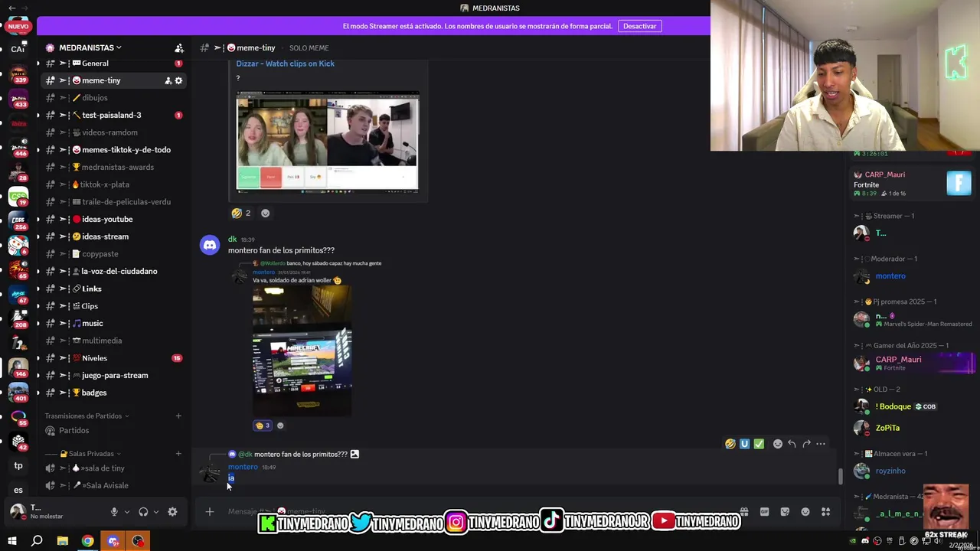Open the Dizzar clip video thumbnail
This screenshot has height=551, width=980.
328,142
